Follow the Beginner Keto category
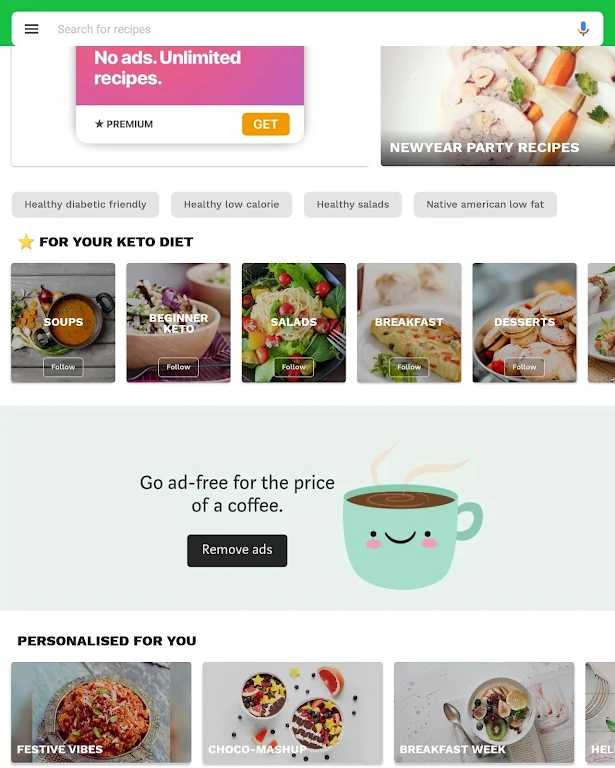This screenshot has width=615, height=768. pos(178,367)
